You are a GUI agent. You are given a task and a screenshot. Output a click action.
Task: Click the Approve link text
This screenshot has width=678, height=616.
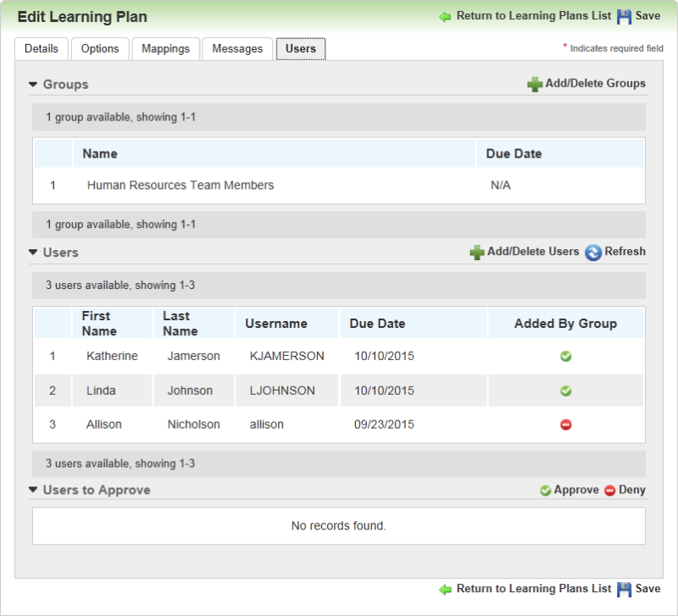pyautogui.click(x=576, y=490)
